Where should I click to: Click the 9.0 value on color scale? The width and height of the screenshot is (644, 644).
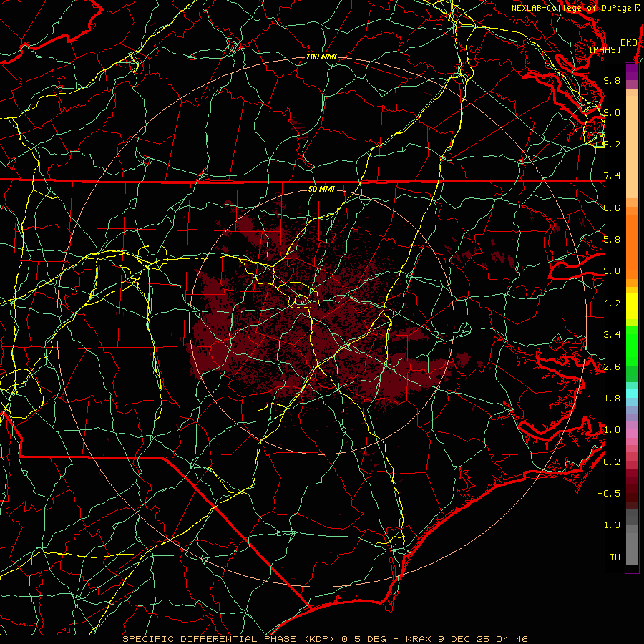pyautogui.click(x=612, y=112)
